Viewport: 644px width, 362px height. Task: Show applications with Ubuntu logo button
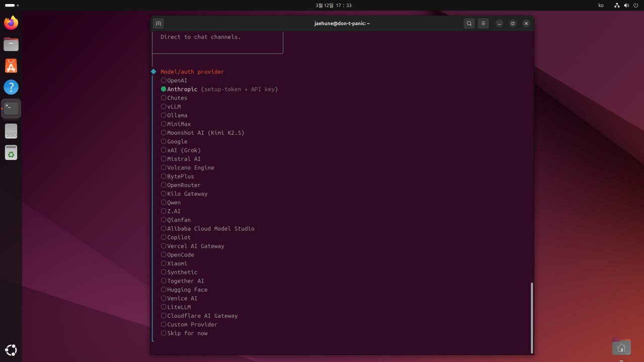11,350
